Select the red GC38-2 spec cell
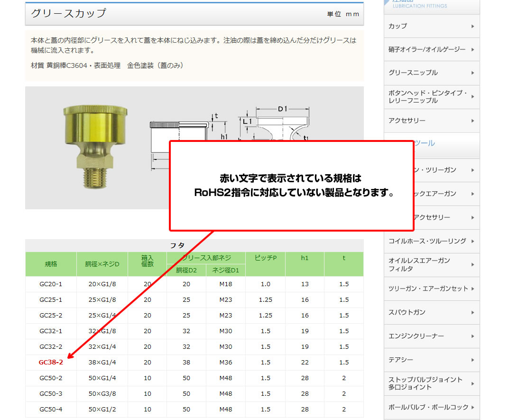This screenshot has height=420, width=509. coord(51,362)
